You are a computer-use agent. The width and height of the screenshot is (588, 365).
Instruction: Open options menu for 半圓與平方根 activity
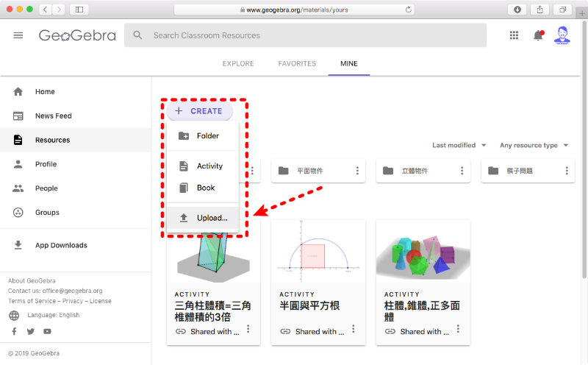coord(354,329)
